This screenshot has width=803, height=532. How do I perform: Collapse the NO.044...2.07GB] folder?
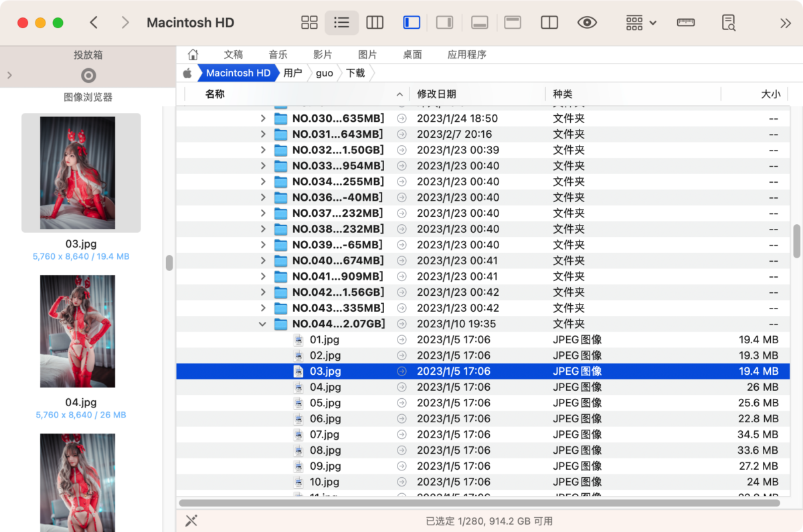click(x=263, y=324)
